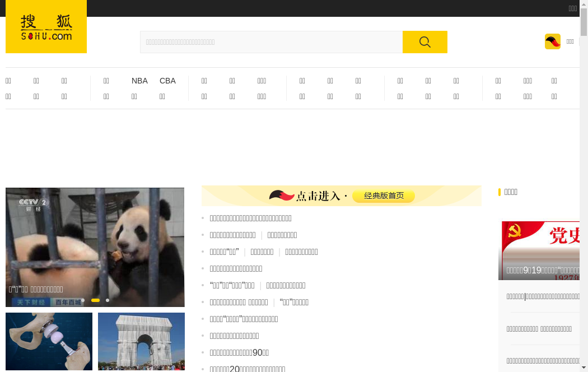The image size is (588, 372).
Task: Click the 经典版首页 yellow button
Action: pyautogui.click(x=384, y=196)
